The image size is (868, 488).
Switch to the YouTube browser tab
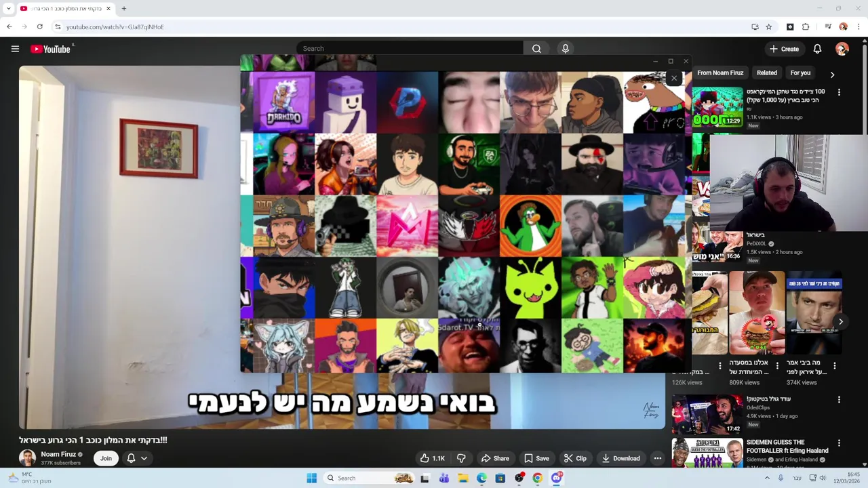[66, 9]
